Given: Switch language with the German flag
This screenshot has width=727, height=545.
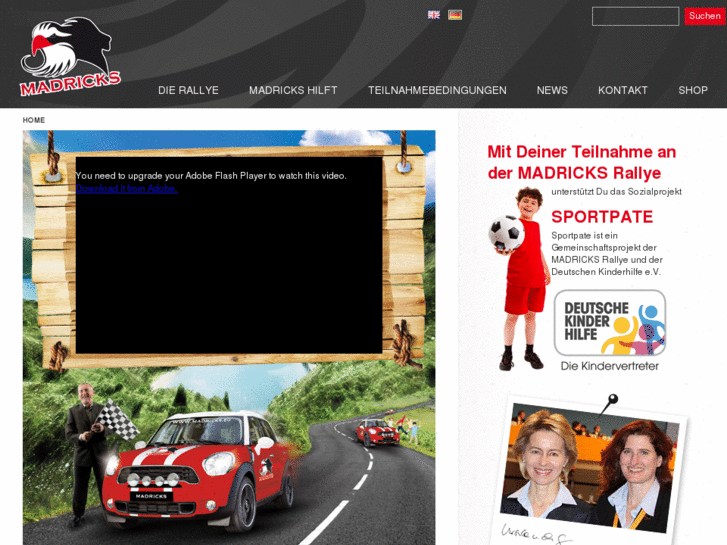Looking at the screenshot, I should [x=455, y=15].
